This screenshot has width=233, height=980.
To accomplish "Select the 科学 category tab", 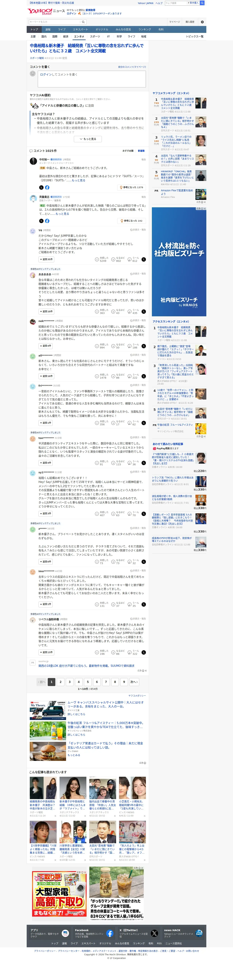I will pos(119,37).
